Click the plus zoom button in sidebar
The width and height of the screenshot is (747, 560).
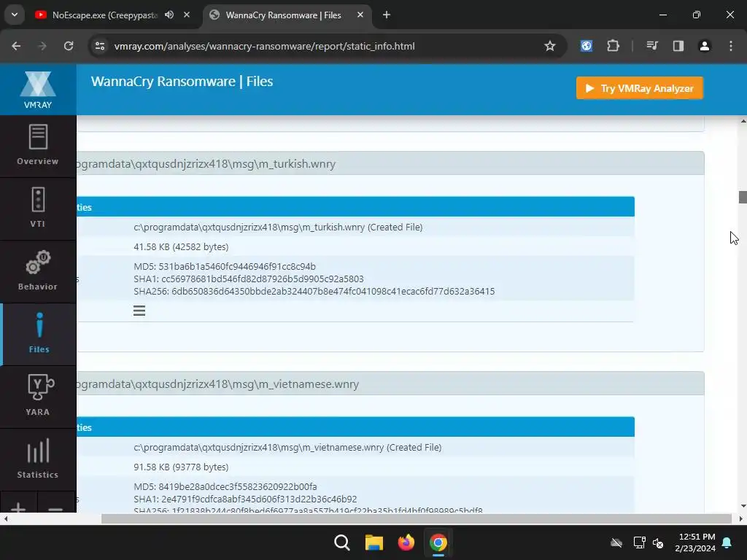[x=18, y=507]
